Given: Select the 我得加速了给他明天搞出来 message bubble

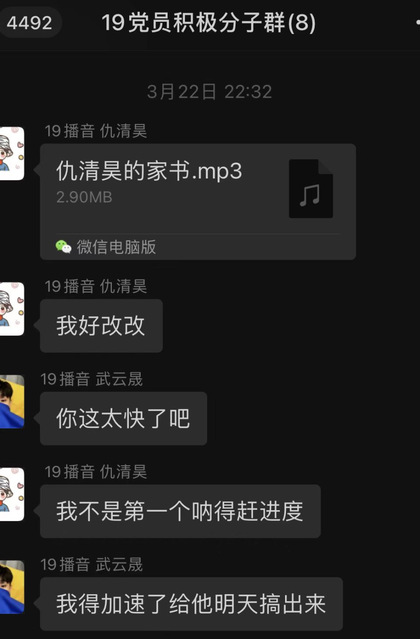Looking at the screenshot, I should 191,604.
